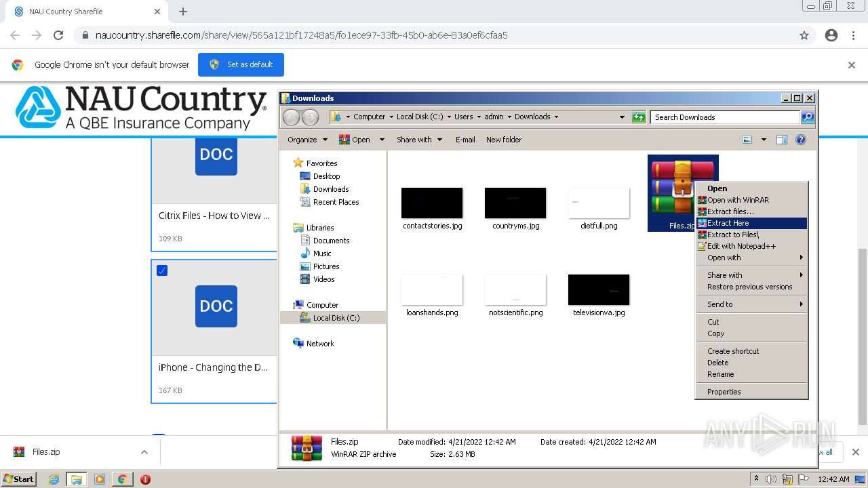Select Copy in the context menu
868x488 pixels.
point(751,333)
